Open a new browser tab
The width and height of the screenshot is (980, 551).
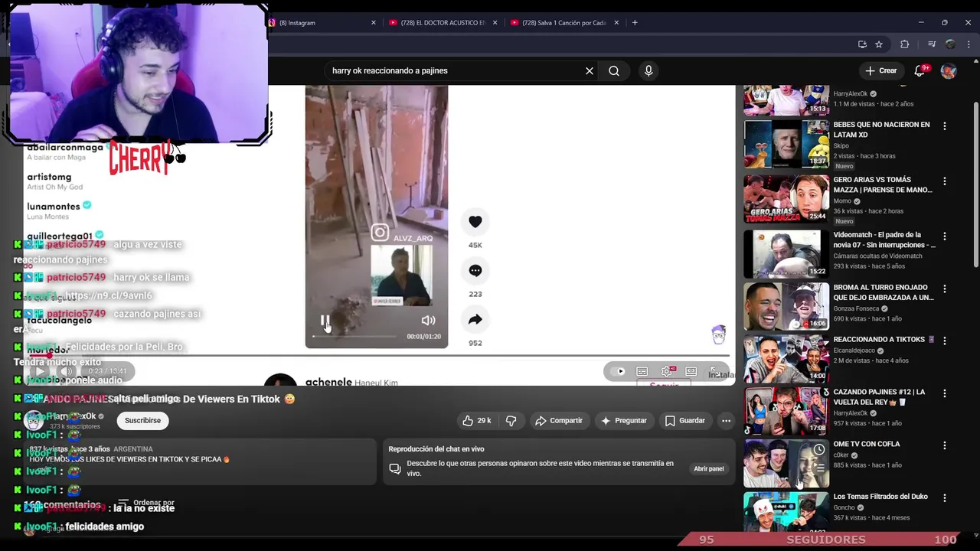[x=635, y=23]
